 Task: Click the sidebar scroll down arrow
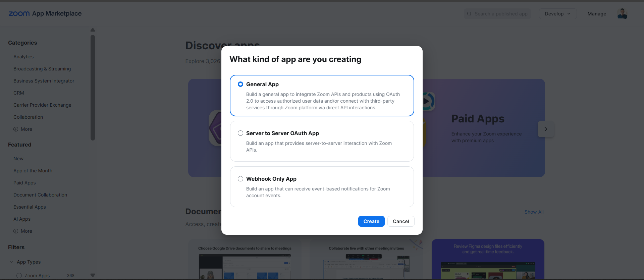click(x=93, y=275)
